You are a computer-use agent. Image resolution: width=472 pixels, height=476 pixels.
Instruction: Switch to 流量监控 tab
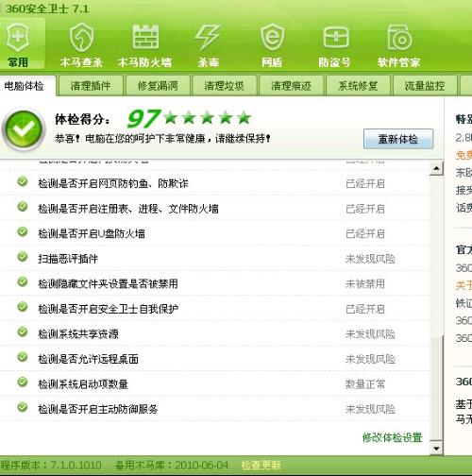(x=425, y=86)
